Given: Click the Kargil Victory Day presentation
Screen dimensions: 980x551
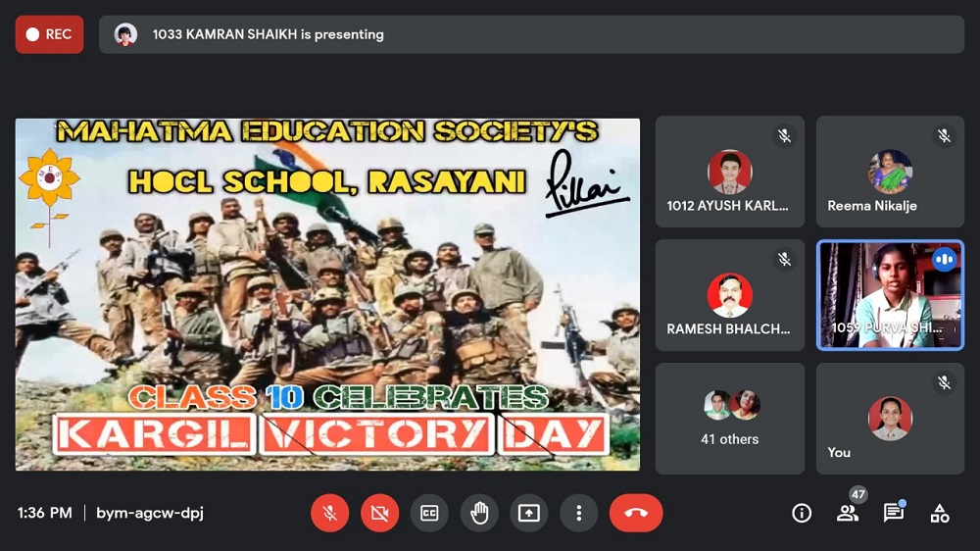Looking at the screenshot, I should pyautogui.click(x=327, y=294).
